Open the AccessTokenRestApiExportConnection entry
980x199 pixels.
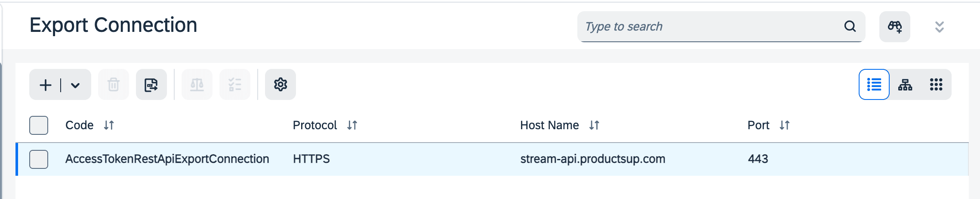167,159
